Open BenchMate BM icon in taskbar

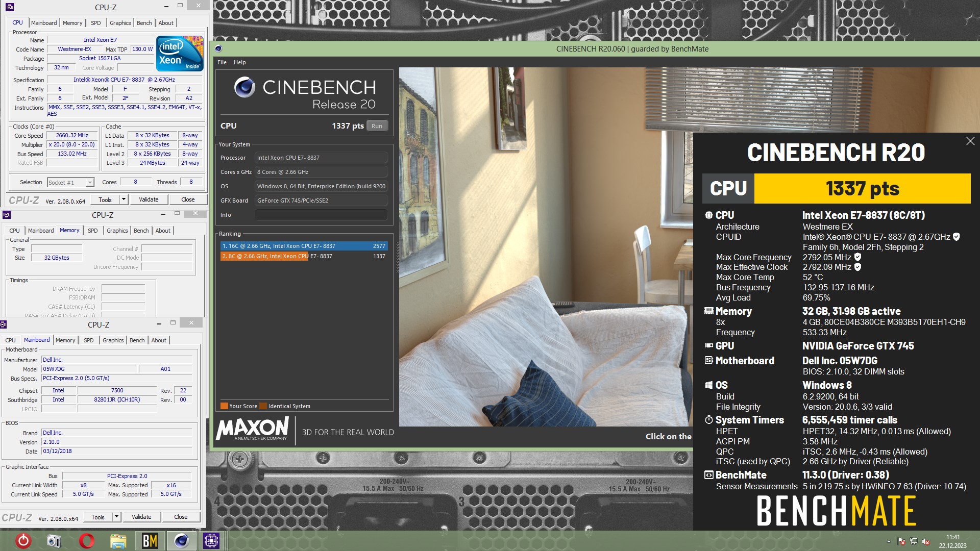[150, 541]
